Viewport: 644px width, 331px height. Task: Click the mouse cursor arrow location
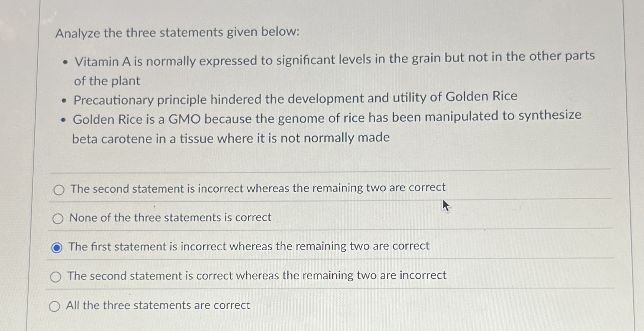pos(446,206)
